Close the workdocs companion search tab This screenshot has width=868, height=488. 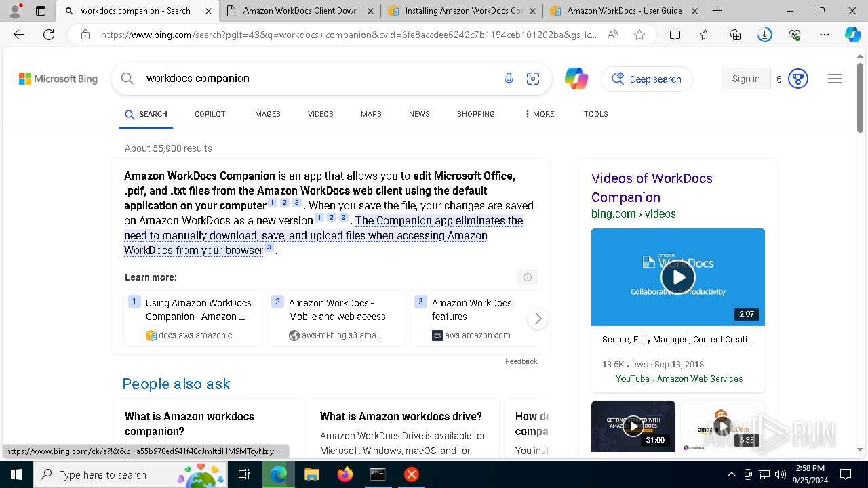coord(208,11)
